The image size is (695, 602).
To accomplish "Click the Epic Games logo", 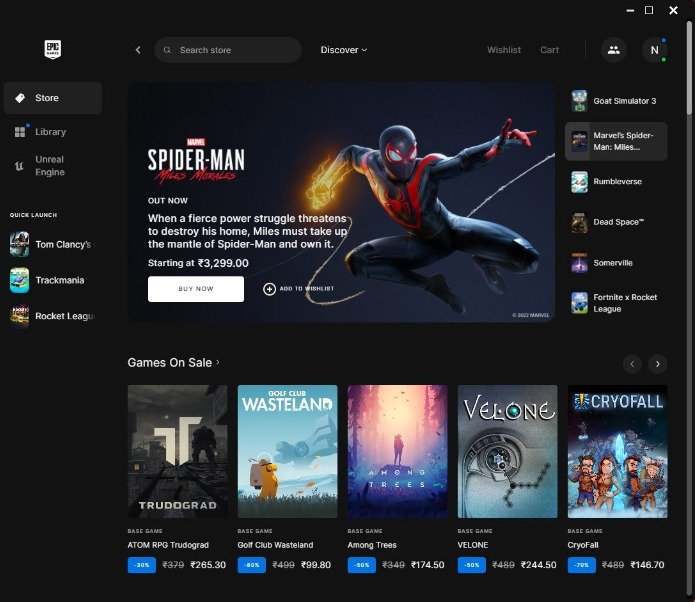I will point(53,49).
